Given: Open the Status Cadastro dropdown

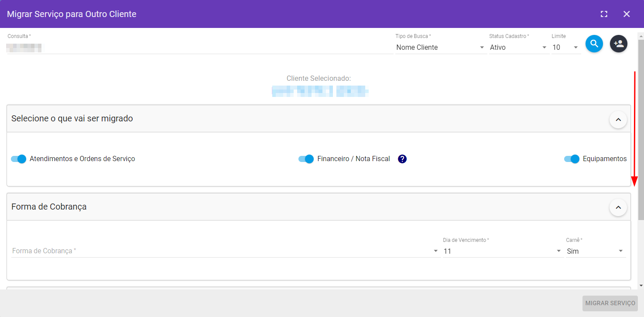Looking at the screenshot, I should click(518, 47).
